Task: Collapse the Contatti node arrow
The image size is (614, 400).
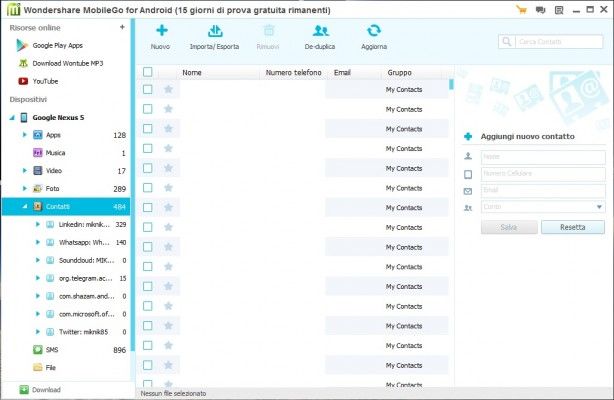Action: [25, 206]
